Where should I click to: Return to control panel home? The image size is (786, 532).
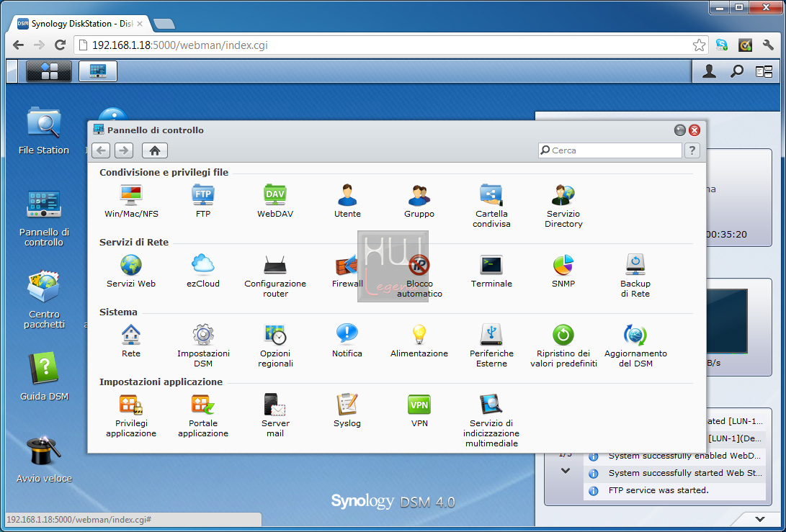coord(155,150)
